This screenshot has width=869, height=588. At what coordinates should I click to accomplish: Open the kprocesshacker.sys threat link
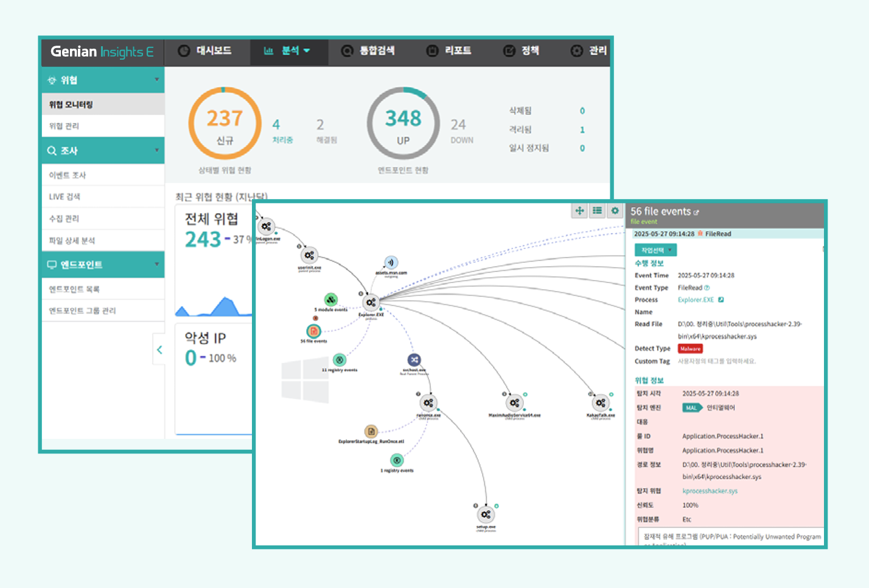coord(710,491)
